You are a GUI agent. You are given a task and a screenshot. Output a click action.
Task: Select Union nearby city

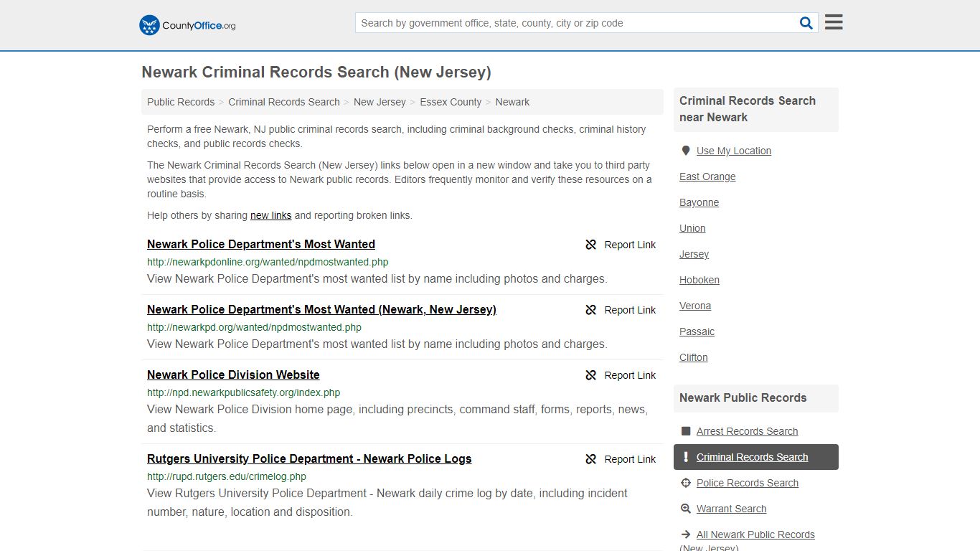[x=692, y=228]
